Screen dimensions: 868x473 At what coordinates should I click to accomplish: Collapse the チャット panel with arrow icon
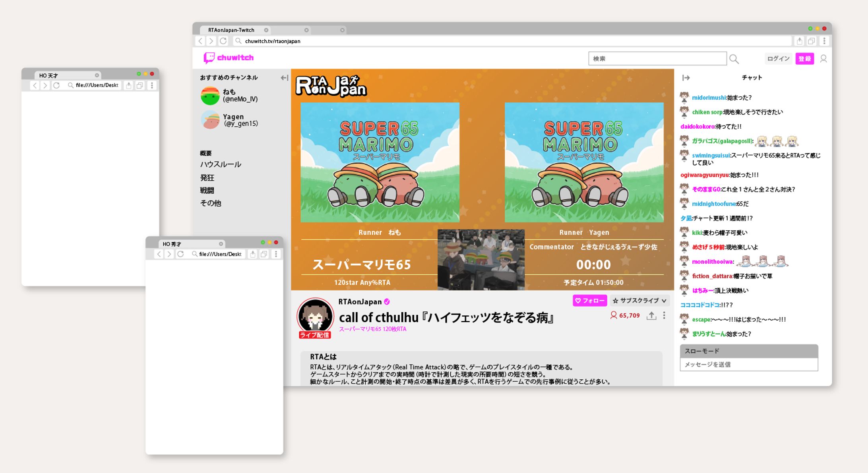tap(686, 78)
